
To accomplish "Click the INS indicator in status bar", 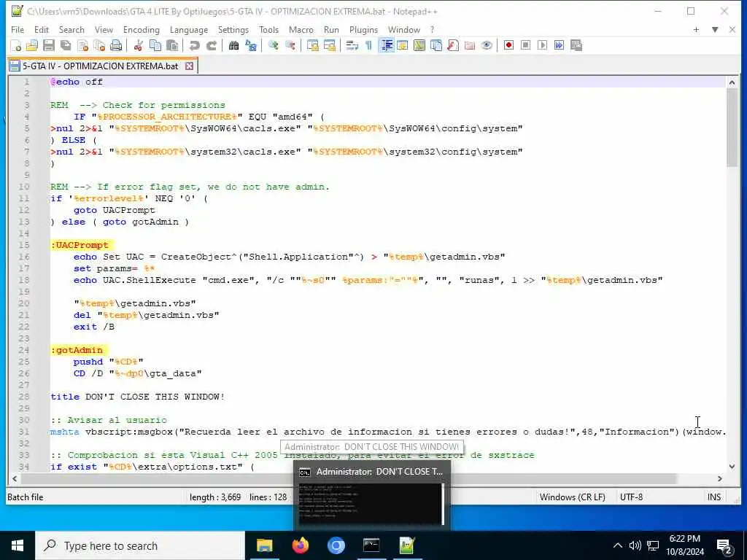I will coord(714,497).
